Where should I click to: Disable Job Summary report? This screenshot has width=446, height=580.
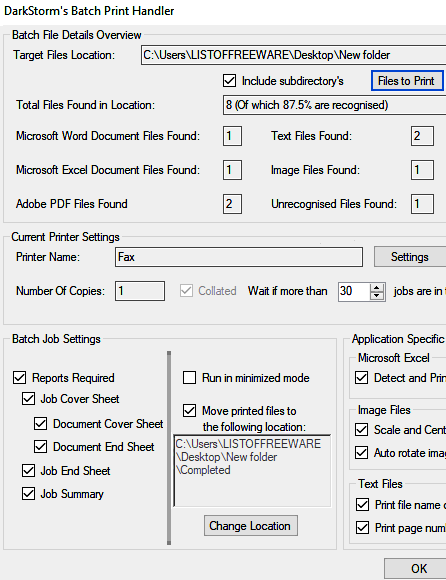[x=28, y=494]
